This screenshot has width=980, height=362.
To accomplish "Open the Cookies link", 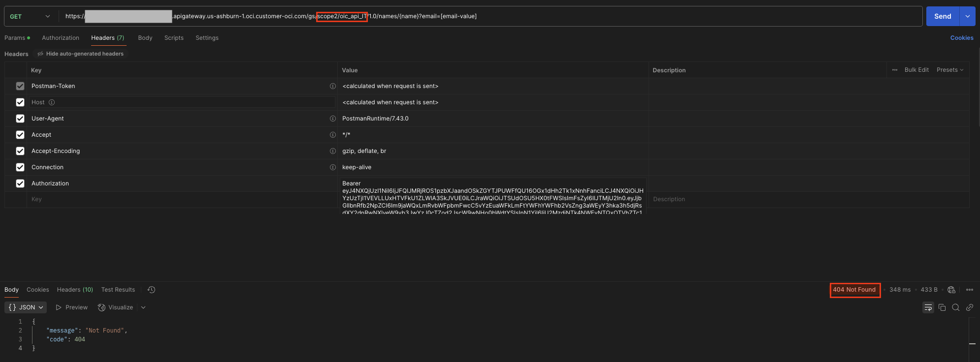I will pyautogui.click(x=961, y=38).
